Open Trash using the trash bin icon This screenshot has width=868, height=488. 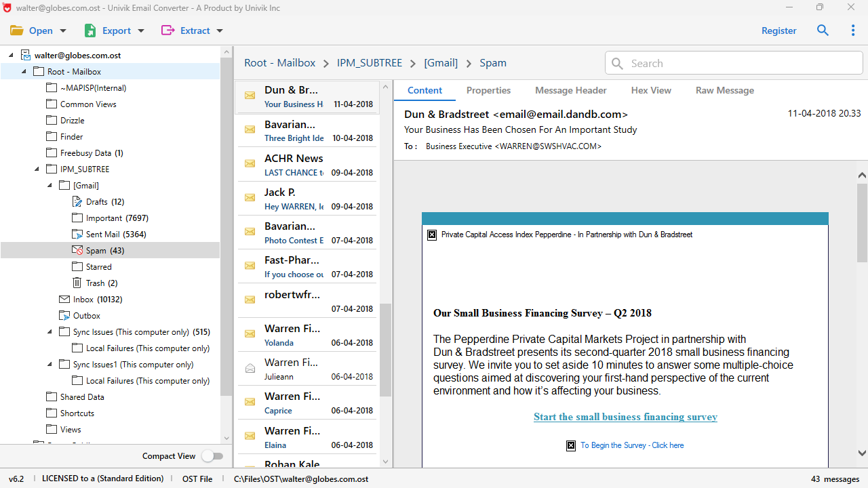[77, 283]
